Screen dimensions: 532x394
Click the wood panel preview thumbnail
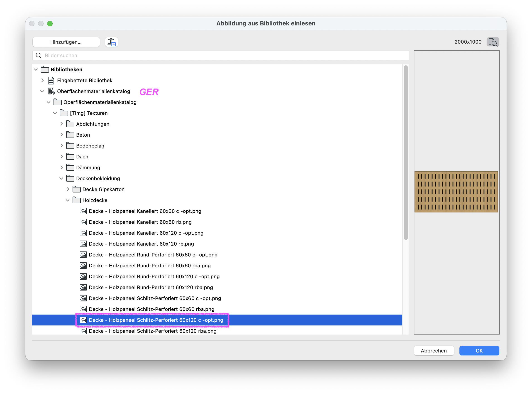(456, 192)
